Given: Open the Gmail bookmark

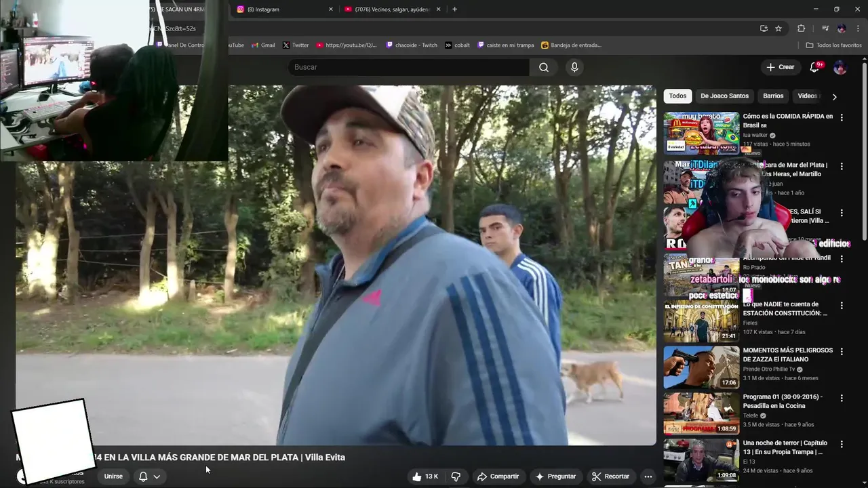Looking at the screenshot, I should tap(263, 45).
